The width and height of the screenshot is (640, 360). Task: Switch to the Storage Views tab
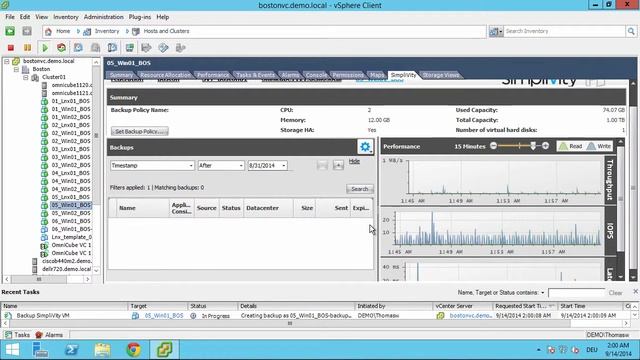[x=440, y=75]
